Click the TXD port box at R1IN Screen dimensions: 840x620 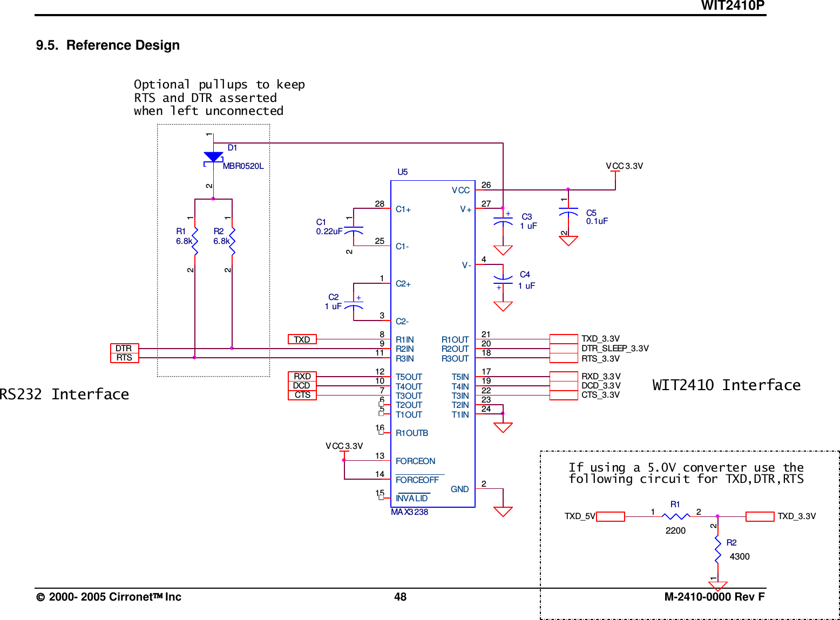tap(302, 339)
